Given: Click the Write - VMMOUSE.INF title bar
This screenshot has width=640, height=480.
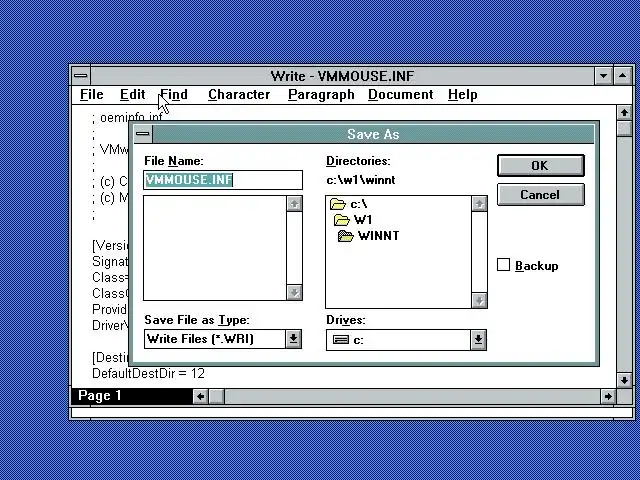Looking at the screenshot, I should (x=342, y=76).
